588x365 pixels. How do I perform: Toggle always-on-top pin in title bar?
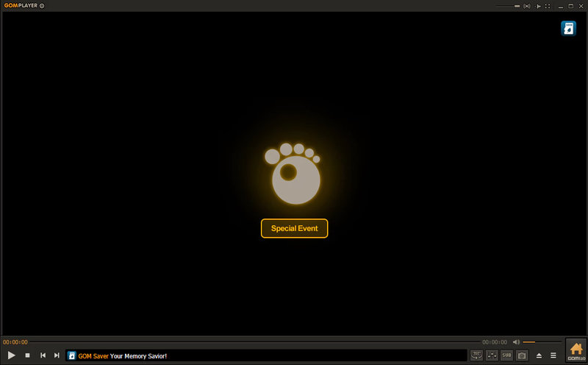point(538,6)
